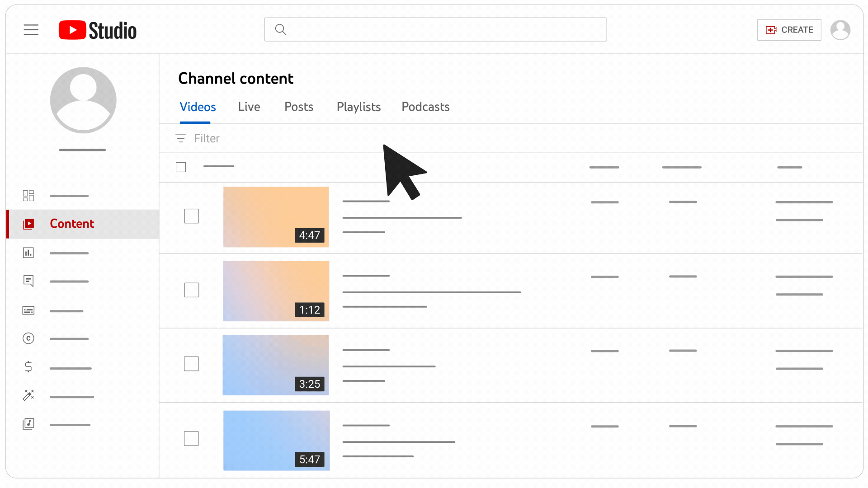The height and width of the screenshot is (488, 868).
Task: Open the hamburger menu icon
Action: click(32, 29)
